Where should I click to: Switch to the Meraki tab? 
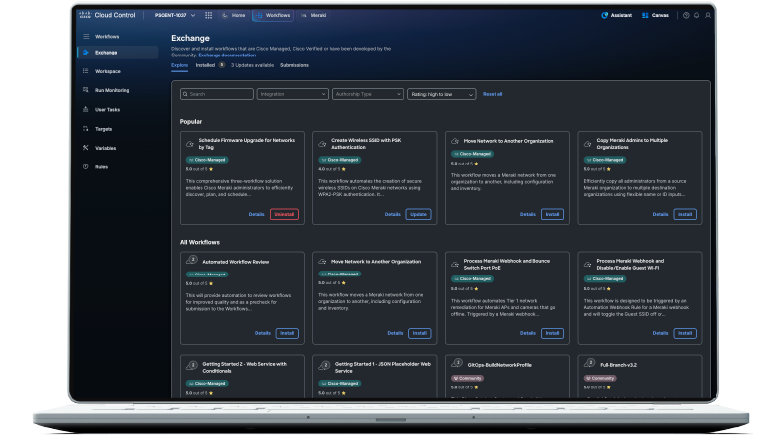coord(314,16)
